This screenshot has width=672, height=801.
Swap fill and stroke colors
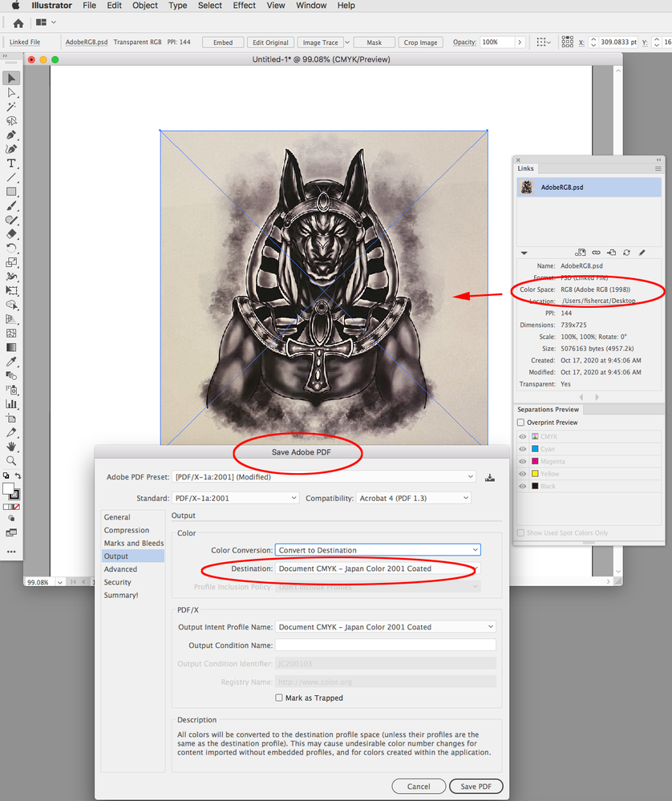point(18,475)
